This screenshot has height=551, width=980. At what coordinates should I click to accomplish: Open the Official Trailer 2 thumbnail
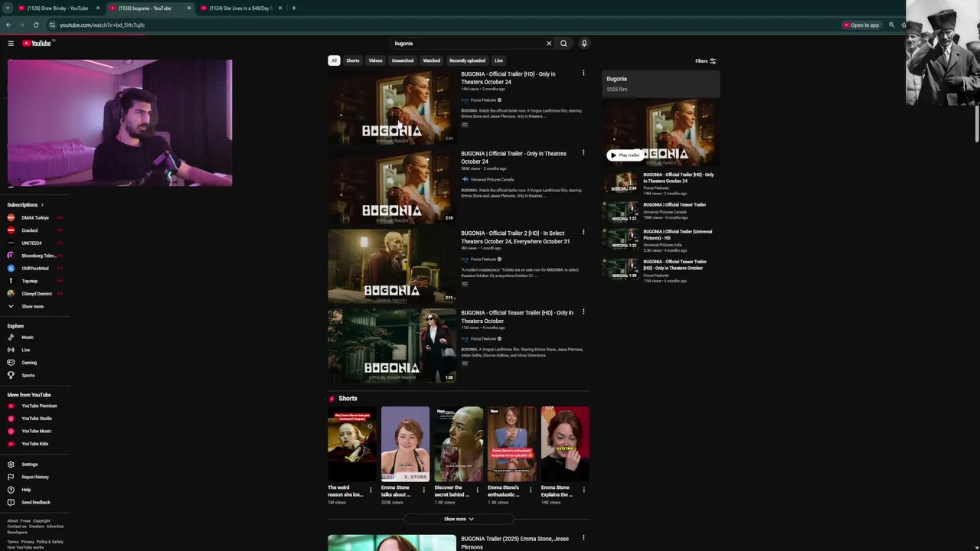click(392, 266)
